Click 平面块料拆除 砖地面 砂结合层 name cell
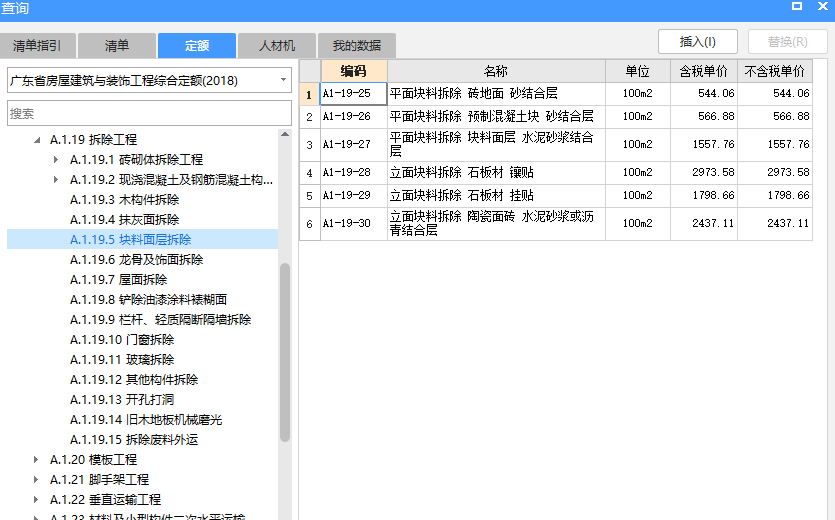The width and height of the screenshot is (835, 520). tap(496, 93)
